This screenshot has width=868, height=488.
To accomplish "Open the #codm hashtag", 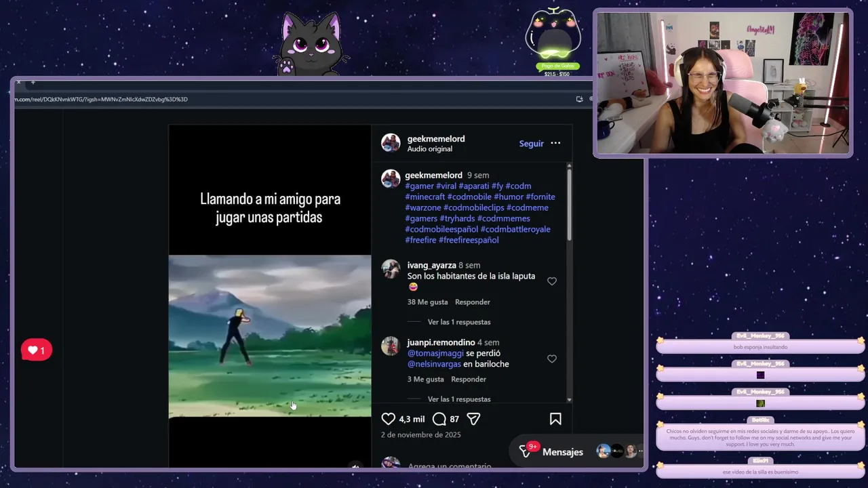I will [x=518, y=186].
